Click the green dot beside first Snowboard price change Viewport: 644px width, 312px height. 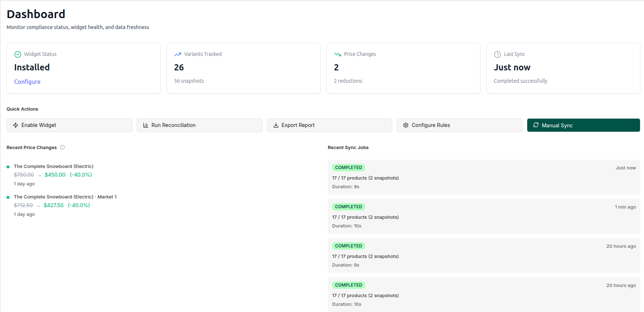8,167
